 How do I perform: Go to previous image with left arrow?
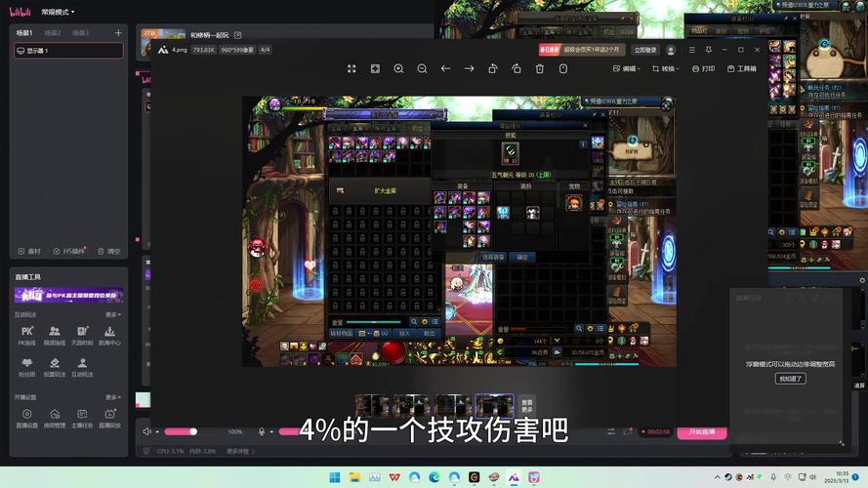pos(445,68)
